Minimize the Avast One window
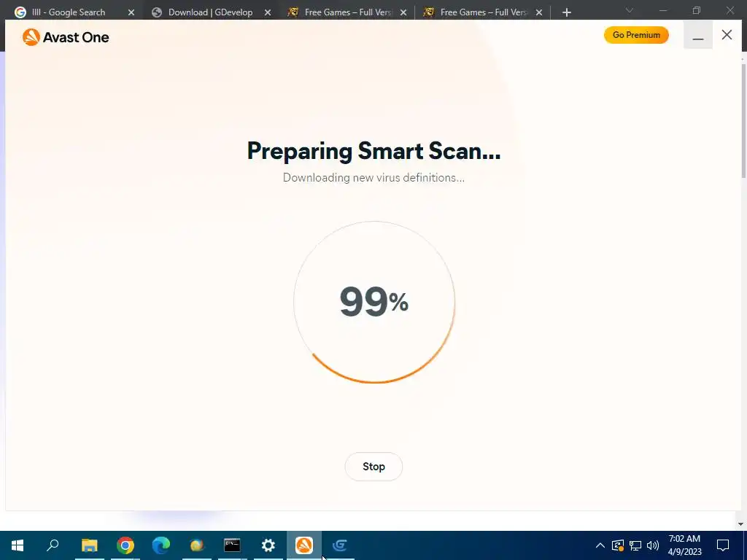747x560 pixels. point(698,35)
